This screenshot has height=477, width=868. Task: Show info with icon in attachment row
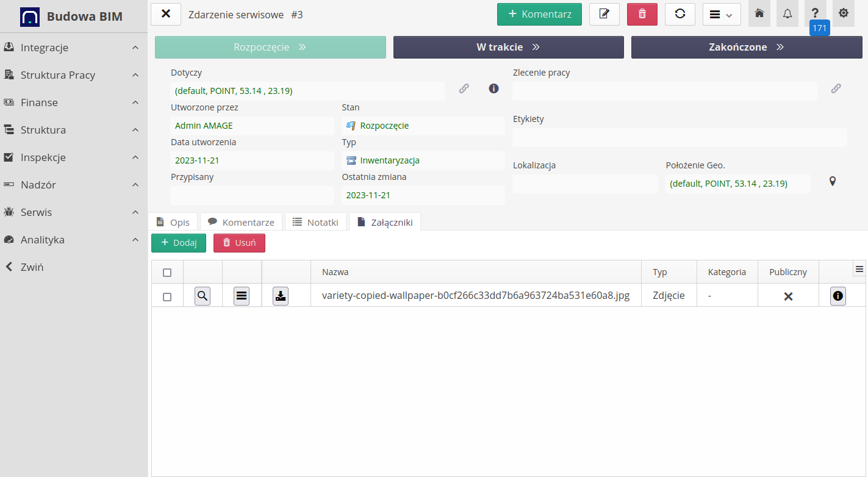(x=838, y=296)
